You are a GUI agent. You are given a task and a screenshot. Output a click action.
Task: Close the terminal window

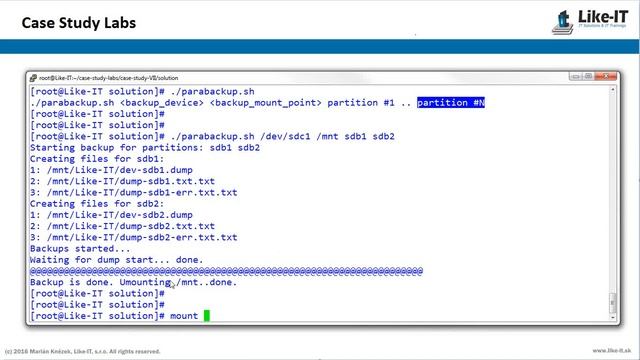[606, 76]
